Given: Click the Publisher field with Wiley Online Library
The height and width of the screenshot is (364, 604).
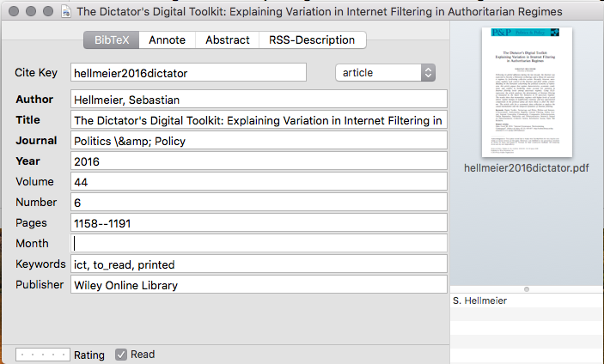Looking at the screenshot, I should [259, 285].
